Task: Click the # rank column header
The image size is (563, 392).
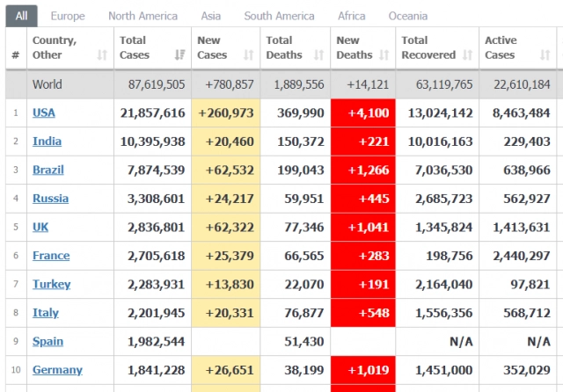Action: coord(15,55)
